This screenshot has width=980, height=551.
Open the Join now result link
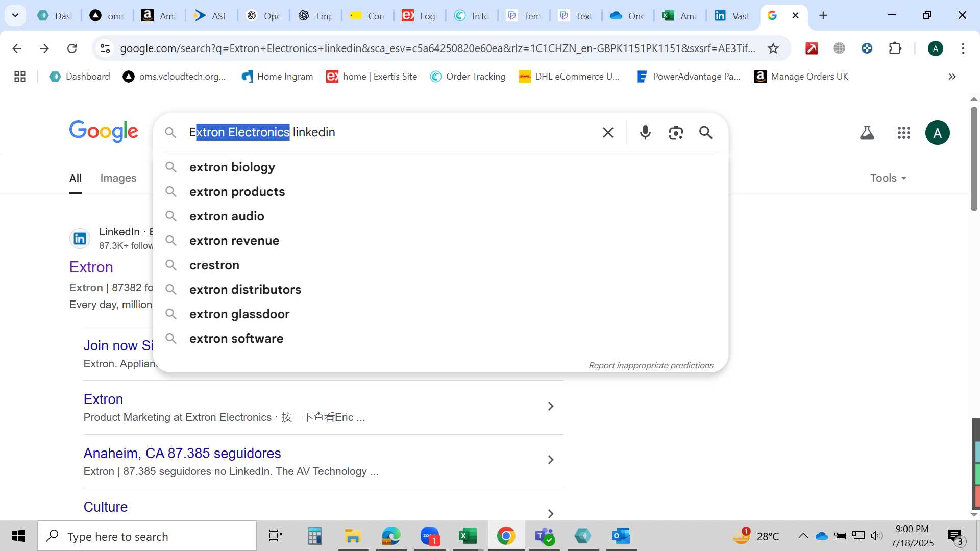[x=118, y=346]
